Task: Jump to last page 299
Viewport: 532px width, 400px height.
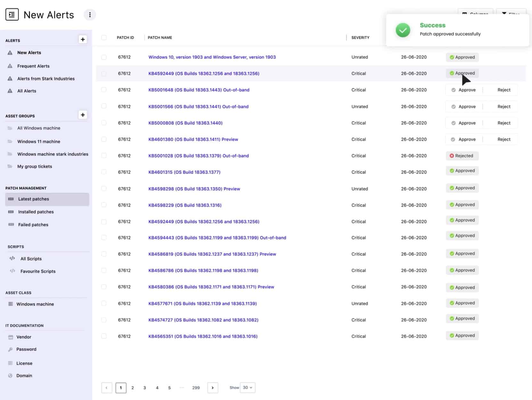Action: point(196,388)
